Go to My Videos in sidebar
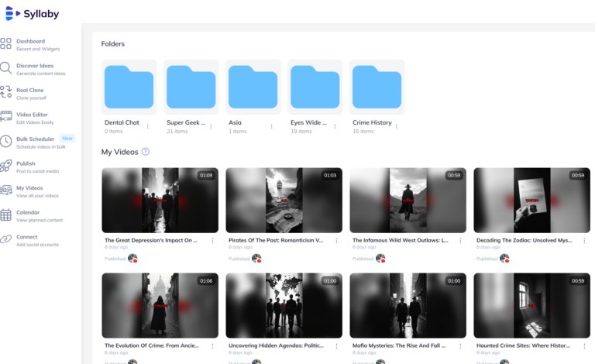Viewport: 595px width, 364px height. click(x=29, y=188)
